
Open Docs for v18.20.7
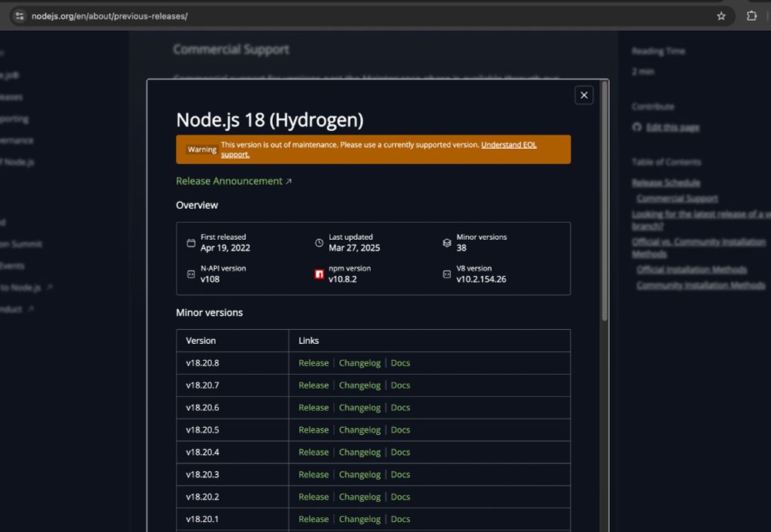pos(400,385)
